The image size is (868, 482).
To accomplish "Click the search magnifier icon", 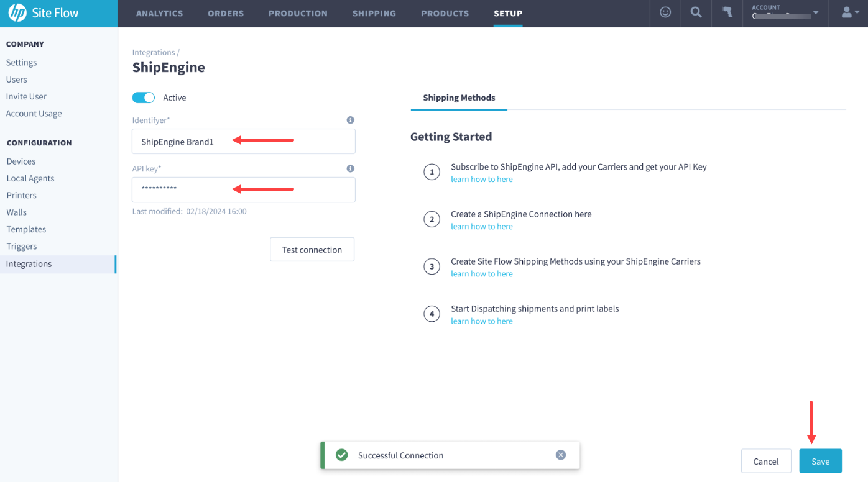I will tap(696, 12).
